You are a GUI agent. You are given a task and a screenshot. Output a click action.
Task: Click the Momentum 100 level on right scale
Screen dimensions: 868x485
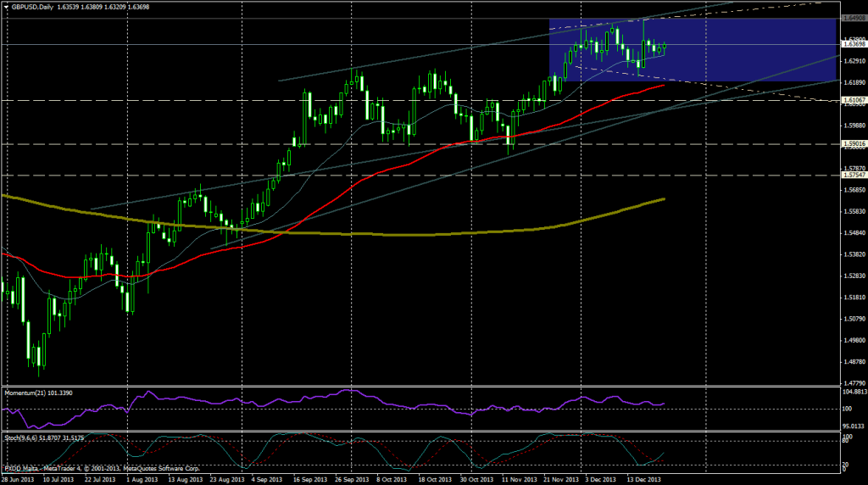point(848,410)
